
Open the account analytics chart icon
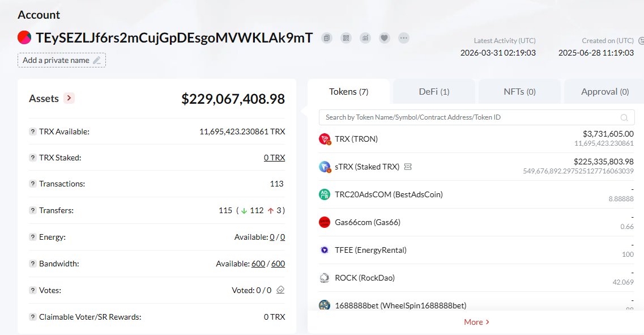click(x=365, y=38)
